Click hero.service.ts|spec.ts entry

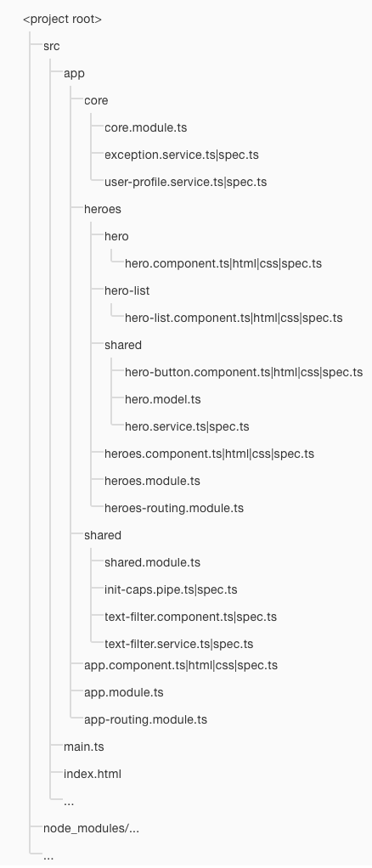tap(187, 426)
